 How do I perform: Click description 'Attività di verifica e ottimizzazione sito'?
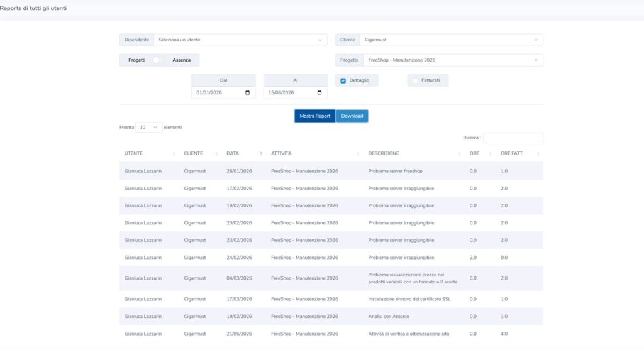(409, 334)
